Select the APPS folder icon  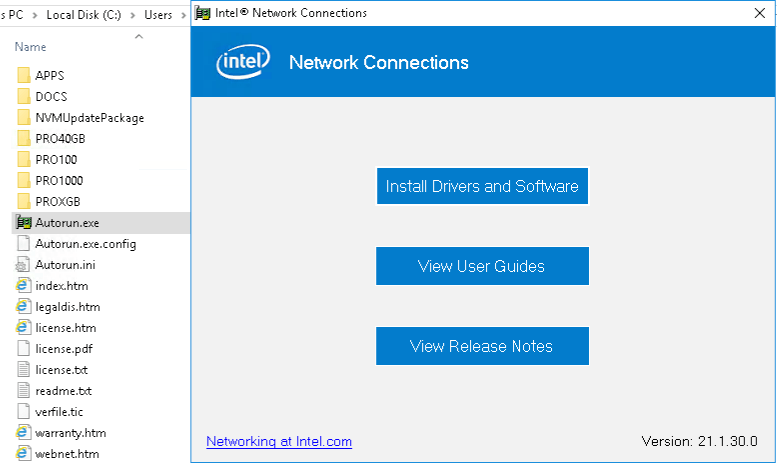[24, 75]
